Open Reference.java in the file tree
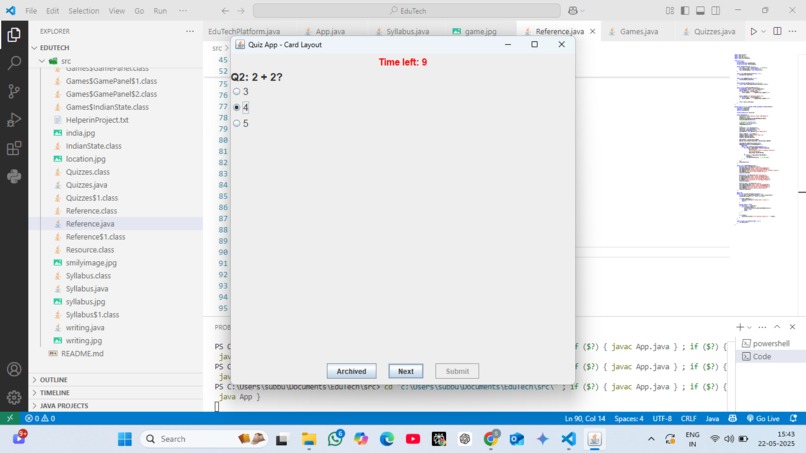806x453 pixels. click(90, 224)
